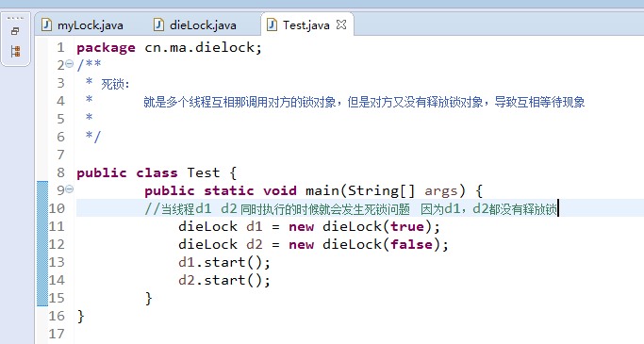Image resolution: width=644 pixels, height=344 pixels.
Task: Click line number 17 at the bottom
Action: point(57,334)
